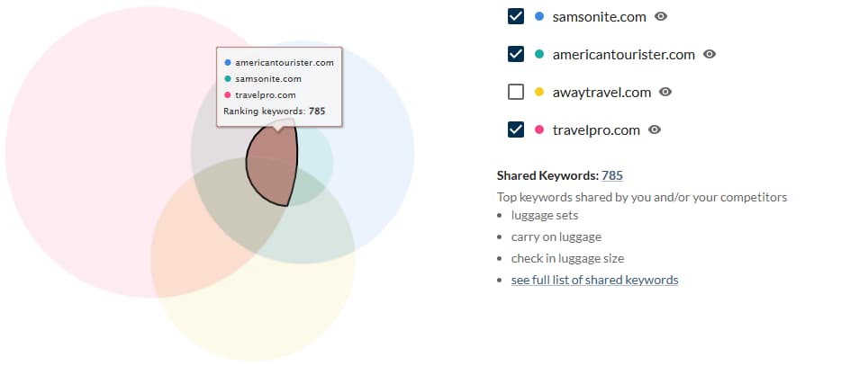This screenshot has width=868, height=366.
Task: Open the Shared Keywords 785 link
Action: pyautogui.click(x=612, y=175)
